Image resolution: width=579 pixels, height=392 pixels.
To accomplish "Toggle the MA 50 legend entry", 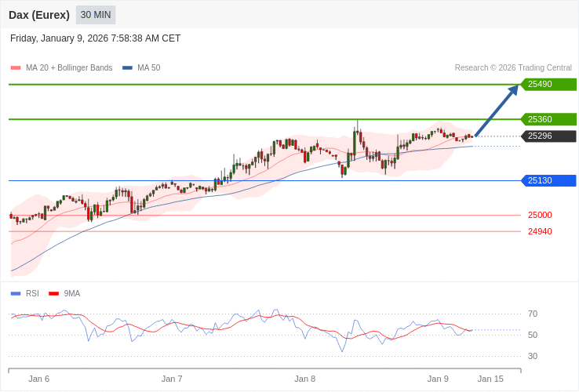I will pyautogui.click(x=148, y=68).
